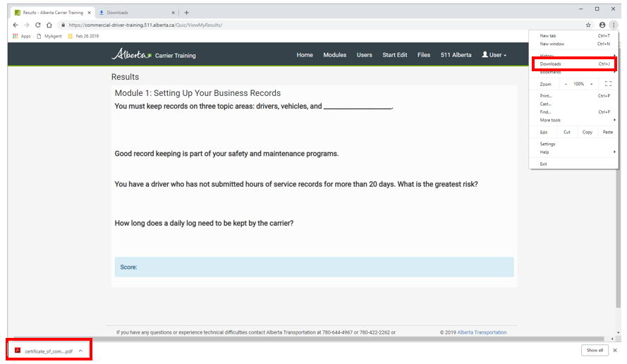Click Show all downloads button
The width and height of the screenshot is (627, 364).
595,350
